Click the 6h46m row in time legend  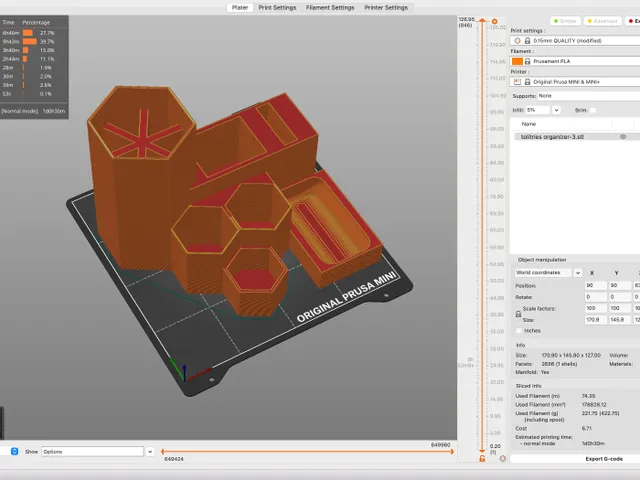click(x=29, y=33)
